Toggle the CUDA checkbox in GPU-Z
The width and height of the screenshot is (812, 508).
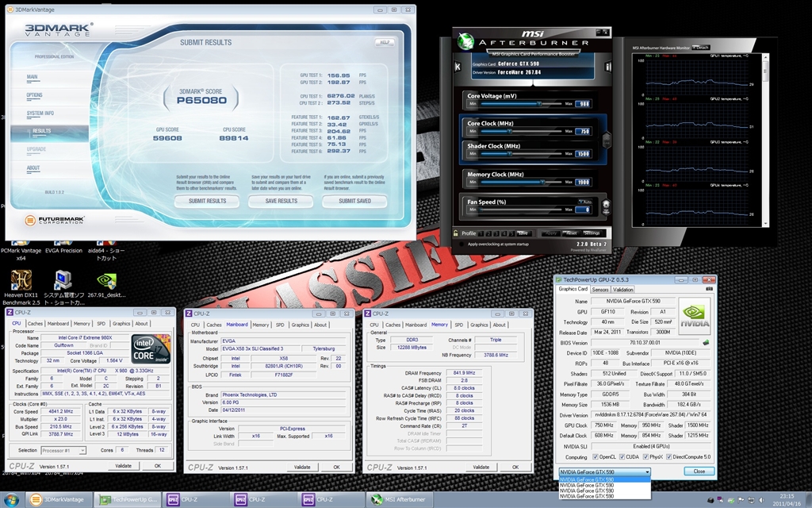pos(622,457)
